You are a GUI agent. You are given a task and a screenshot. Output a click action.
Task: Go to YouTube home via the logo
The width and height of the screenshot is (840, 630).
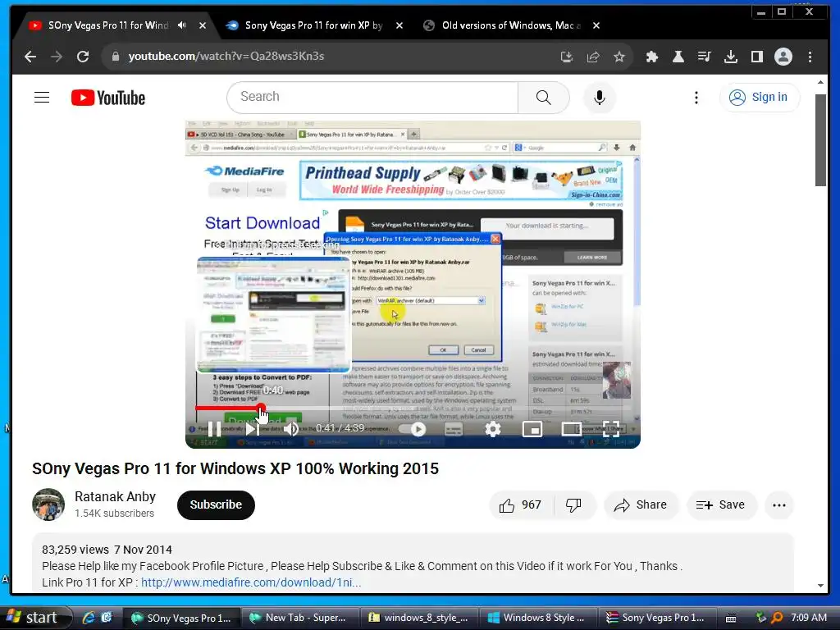[x=108, y=98]
